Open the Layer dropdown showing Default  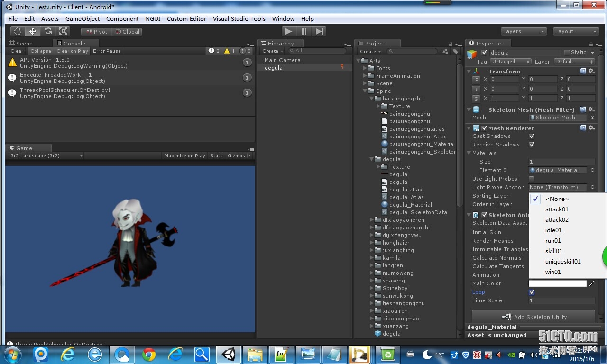(x=574, y=62)
